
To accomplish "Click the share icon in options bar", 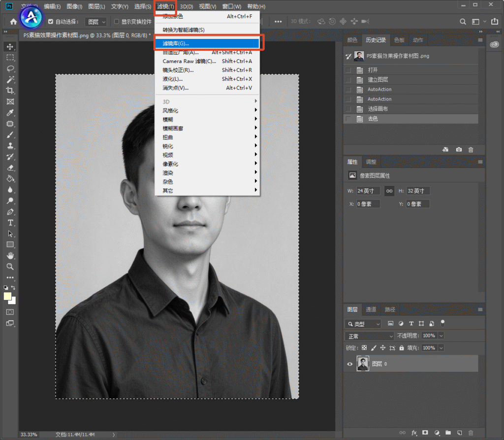I will [495, 21].
